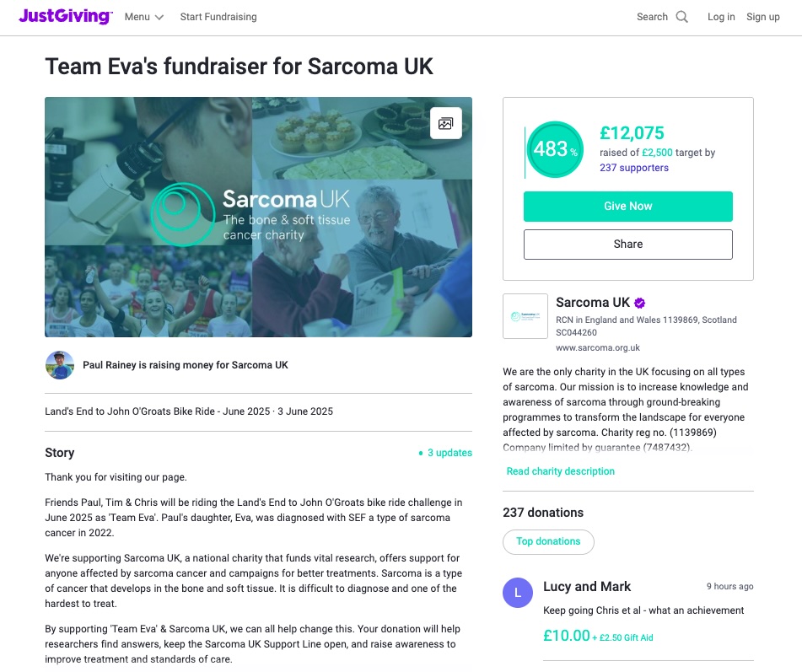Toggle the Top donations filter
802x672 pixels.
tap(548, 541)
